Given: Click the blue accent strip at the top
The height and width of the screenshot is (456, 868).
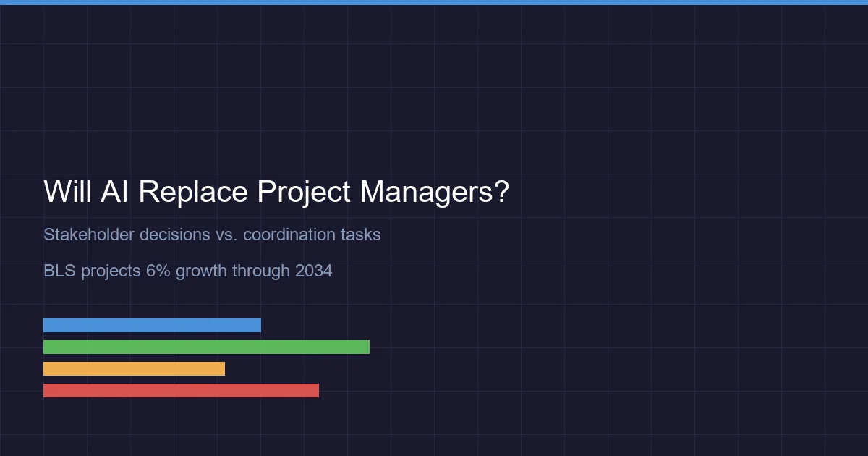Looking at the screenshot, I should point(434,3).
